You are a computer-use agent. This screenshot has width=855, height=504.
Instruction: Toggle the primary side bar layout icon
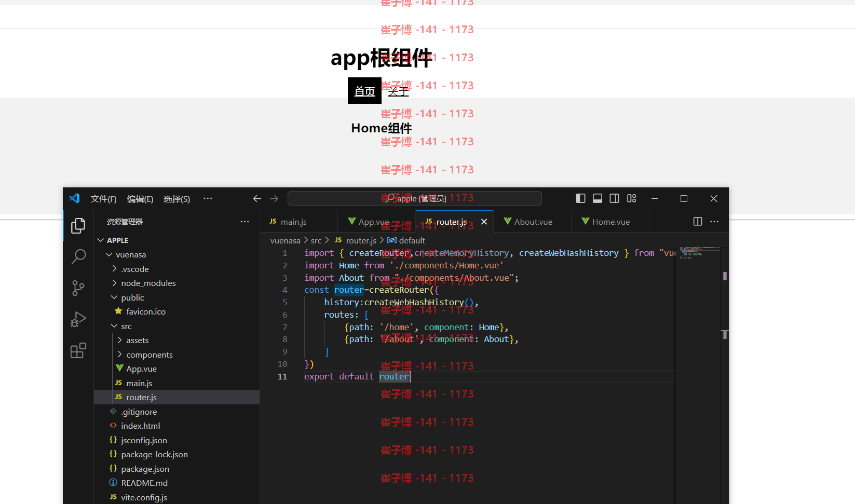coord(580,198)
